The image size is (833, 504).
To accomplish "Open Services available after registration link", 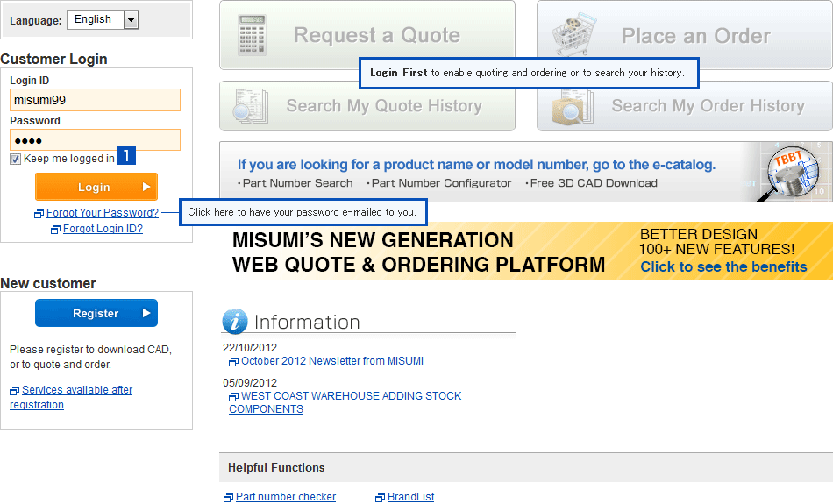I will 71,397.
